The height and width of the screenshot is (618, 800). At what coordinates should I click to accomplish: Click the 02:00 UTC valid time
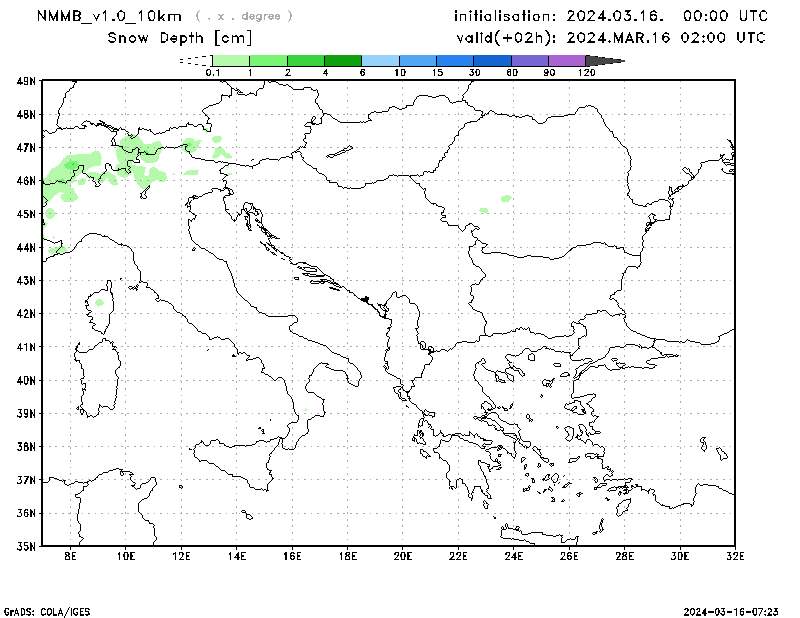click(x=726, y=38)
